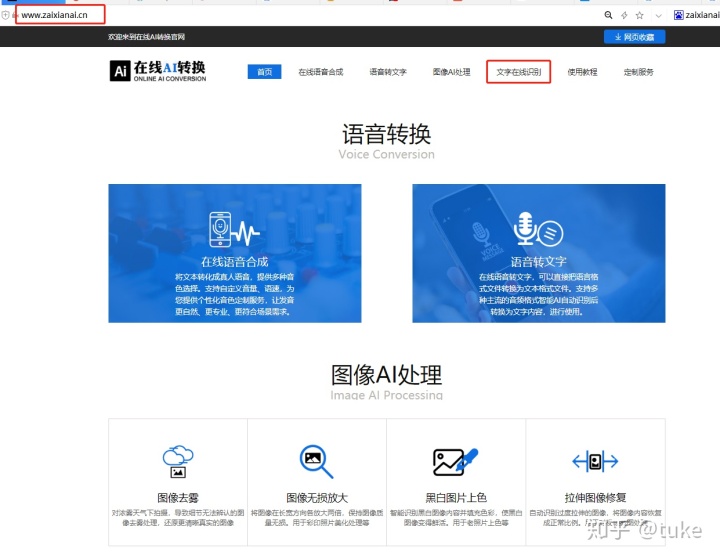The width and height of the screenshot is (720, 559).
Task: Click the cloud image dehaze icon
Action: tap(178, 462)
